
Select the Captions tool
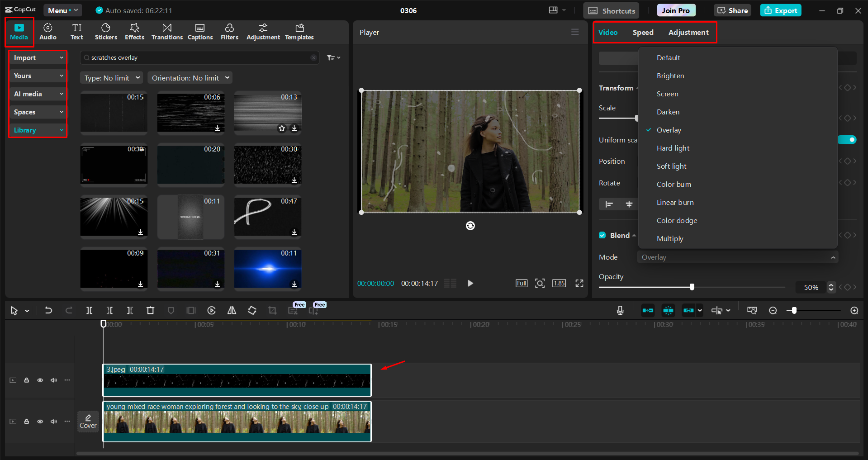point(200,31)
